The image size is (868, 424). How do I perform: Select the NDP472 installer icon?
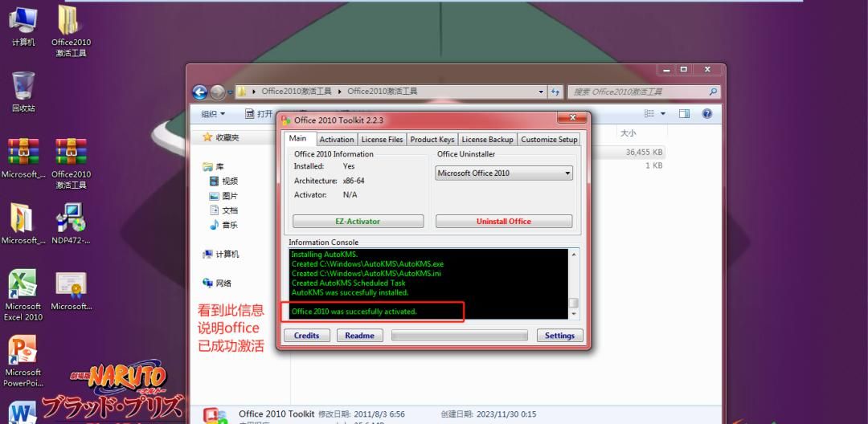point(71,224)
